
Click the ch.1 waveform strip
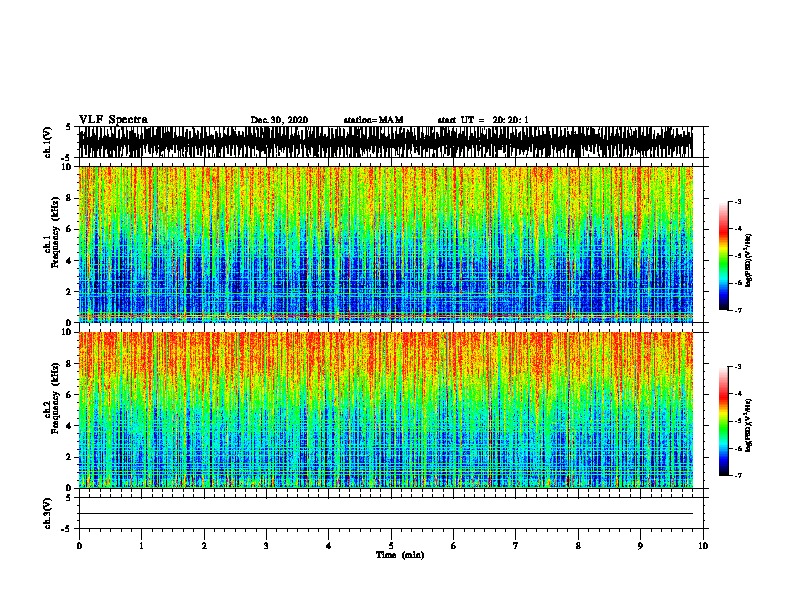point(386,142)
